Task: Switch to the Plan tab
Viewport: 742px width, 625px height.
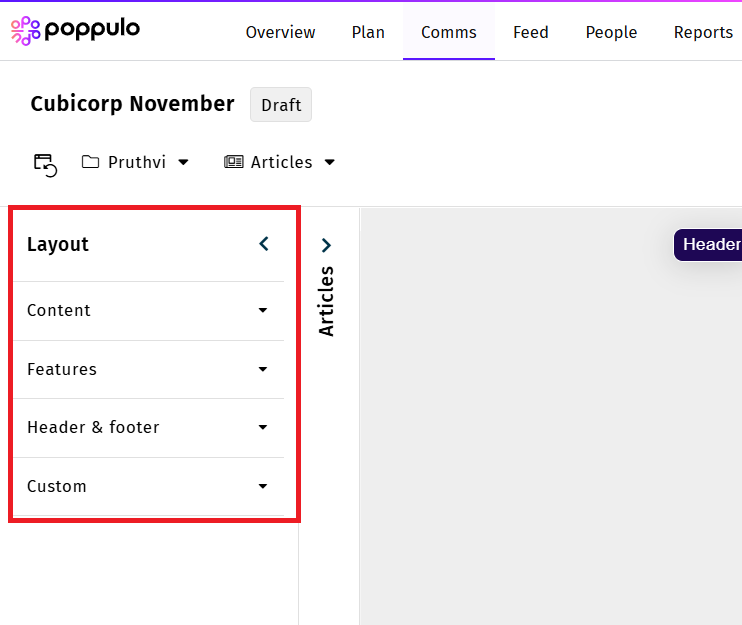Action: (368, 32)
